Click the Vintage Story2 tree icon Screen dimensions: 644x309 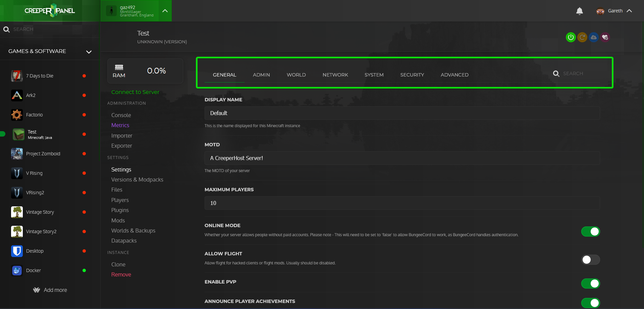17,231
